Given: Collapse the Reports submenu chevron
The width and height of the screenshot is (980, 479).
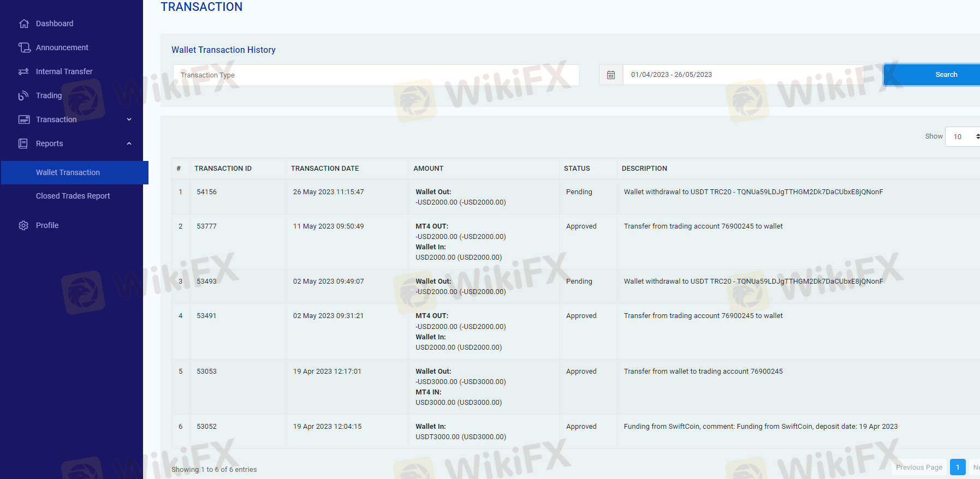Looking at the screenshot, I should click(x=129, y=143).
